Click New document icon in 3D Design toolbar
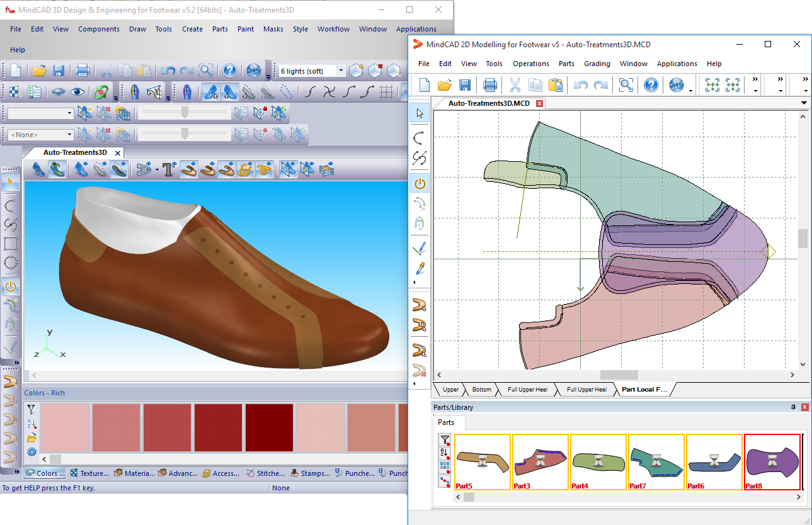The image size is (812, 525). (16, 71)
